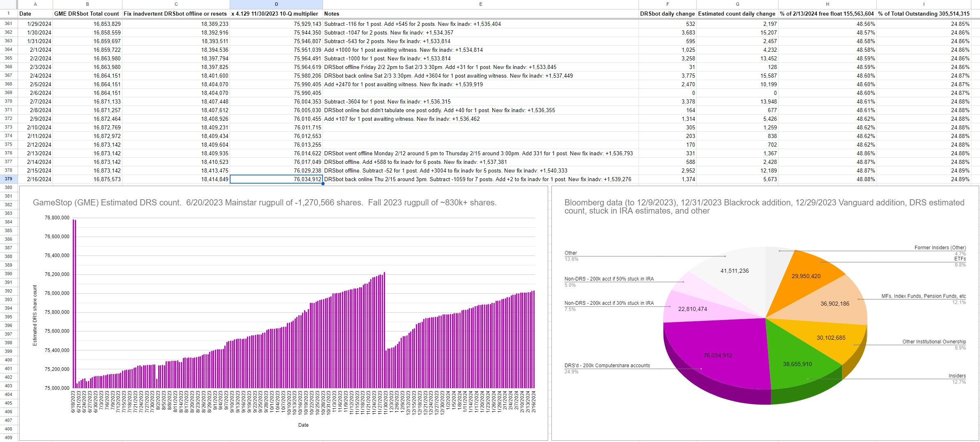Click the 'Notes' header cell
Image resolution: width=980 pixels, height=442 pixels.
(x=480, y=14)
